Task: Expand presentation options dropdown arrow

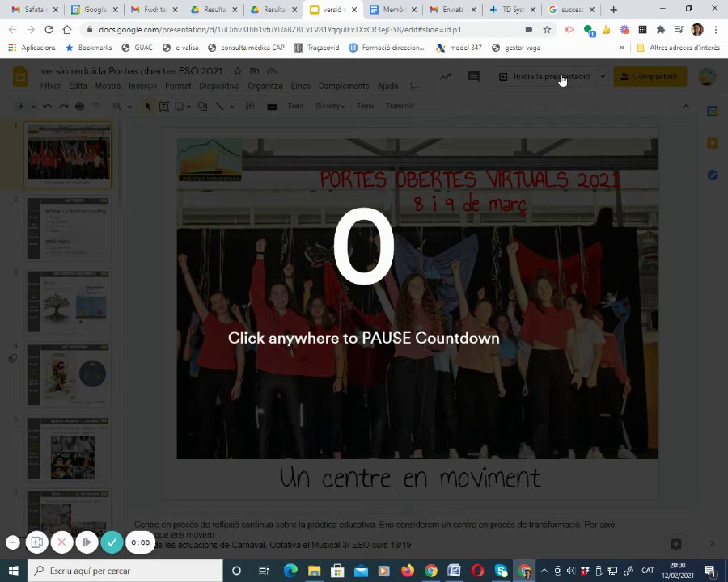Action: [x=603, y=77]
